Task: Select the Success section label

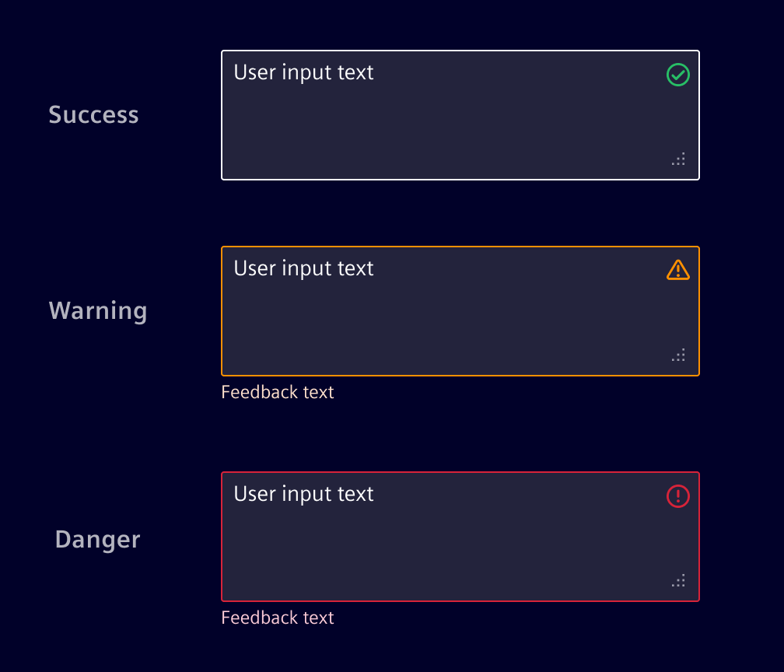Action: click(x=93, y=114)
